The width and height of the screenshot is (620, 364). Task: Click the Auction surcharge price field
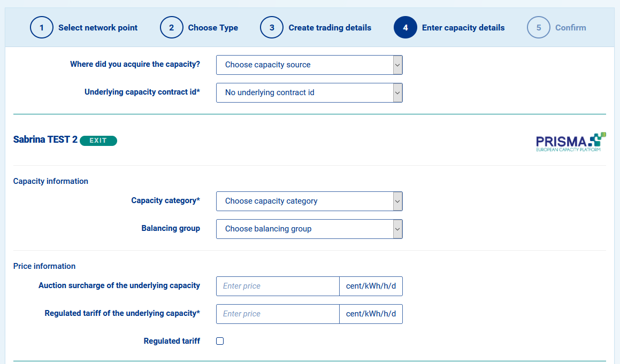coord(278,286)
